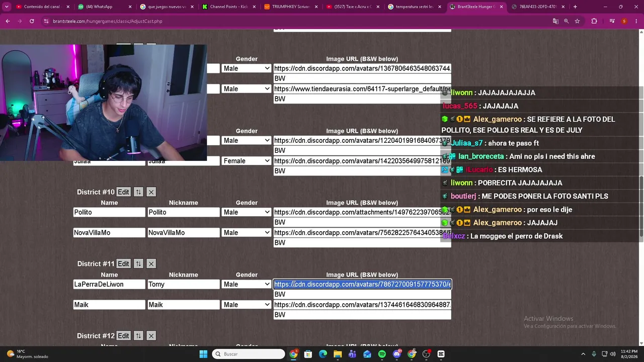The height and width of the screenshot is (362, 644).
Task: Click the taskbar Buscar search box
Action: coord(249,354)
